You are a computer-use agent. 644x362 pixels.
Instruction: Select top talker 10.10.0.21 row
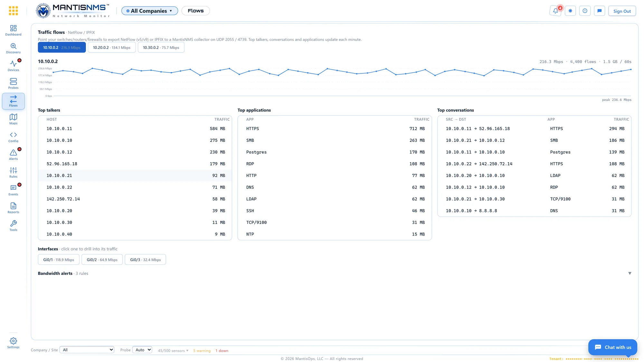pos(135,175)
